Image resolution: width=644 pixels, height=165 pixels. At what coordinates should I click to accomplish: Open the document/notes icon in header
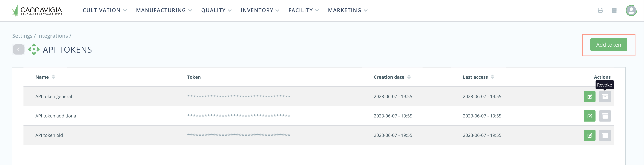[614, 10]
